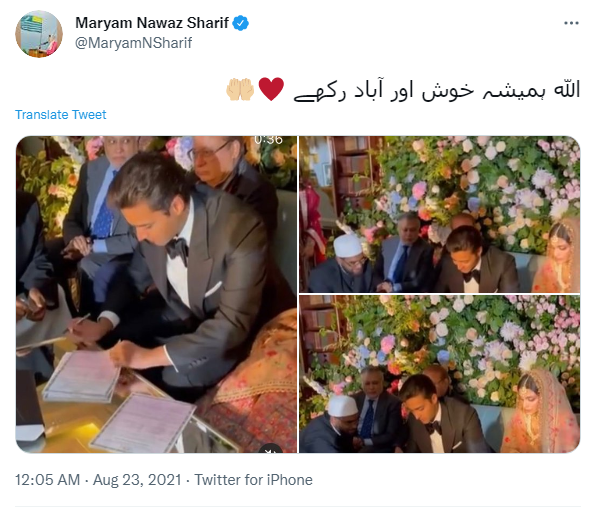Open the bottom-right wedding photo

439,374
